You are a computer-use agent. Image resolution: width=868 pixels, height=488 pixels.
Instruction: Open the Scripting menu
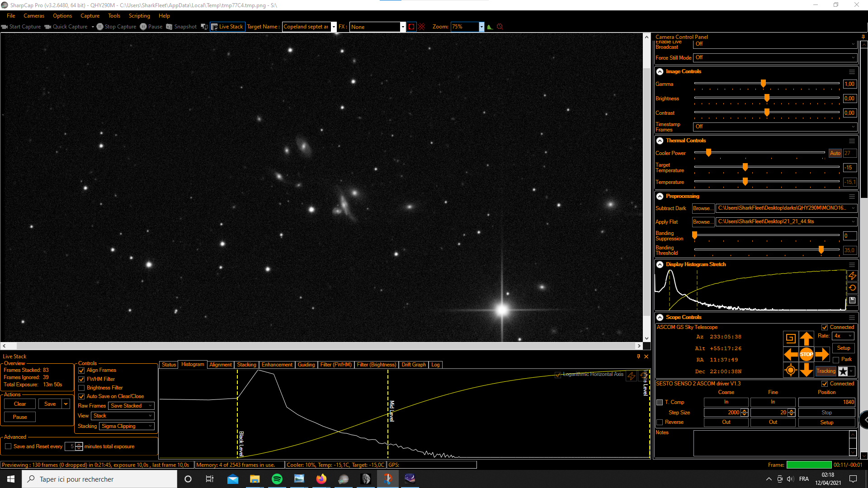(139, 16)
